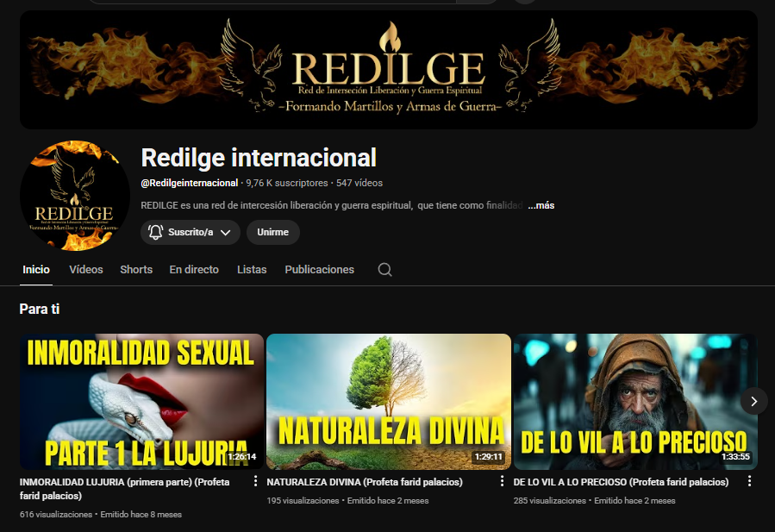This screenshot has width=775, height=532.
Task: Click the Unirme membership button
Action: click(273, 232)
